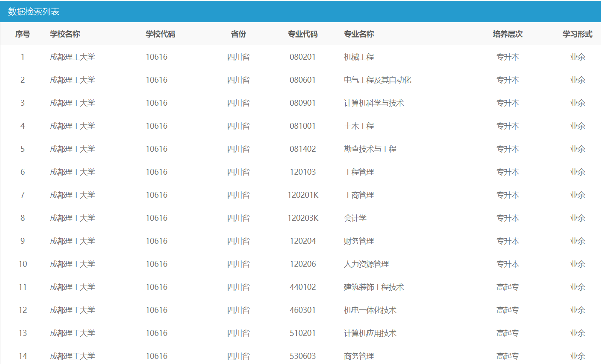Select the major name 电气工程及其自动化
Viewport: 601px width, 364px height.
[378, 80]
